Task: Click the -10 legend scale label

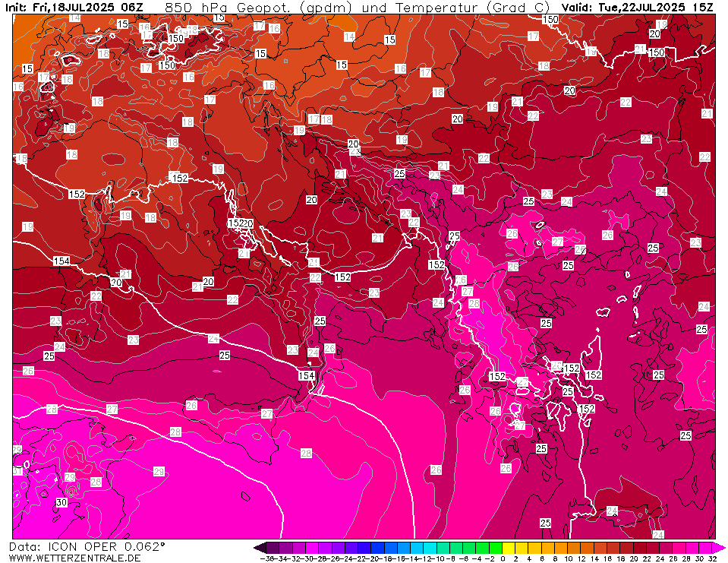Action: 440,558
